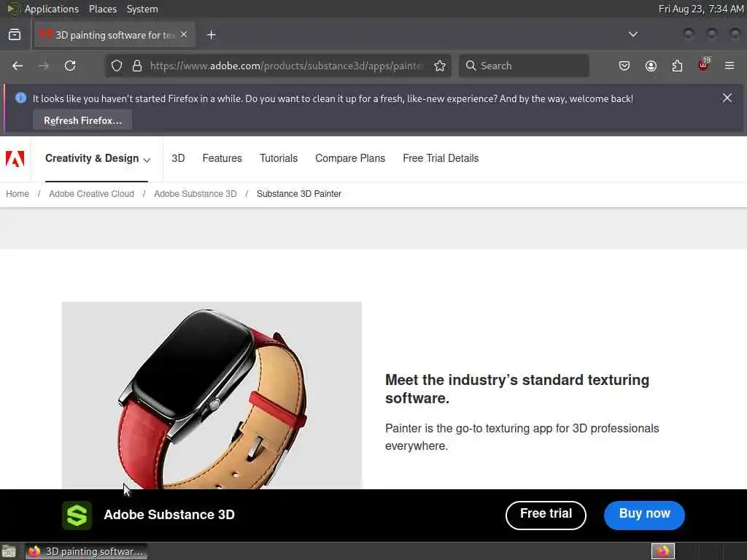Open the Applications menu
The image size is (747, 560).
click(51, 9)
